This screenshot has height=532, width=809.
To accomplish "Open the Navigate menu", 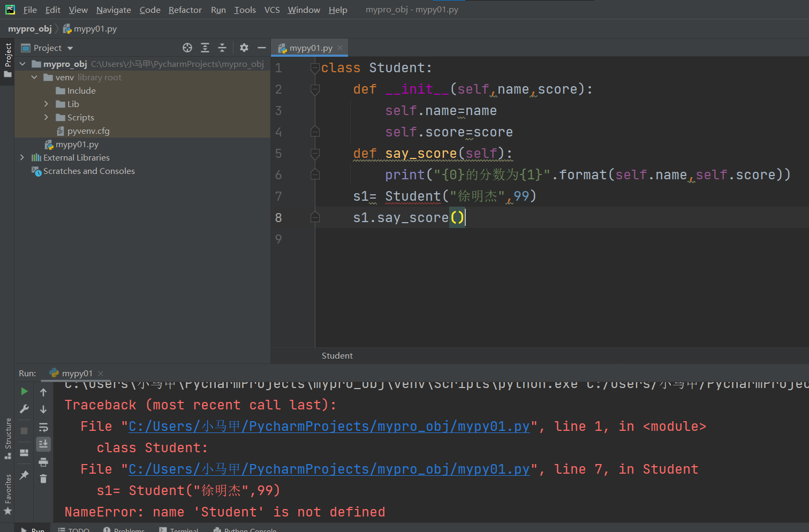I will click(114, 10).
